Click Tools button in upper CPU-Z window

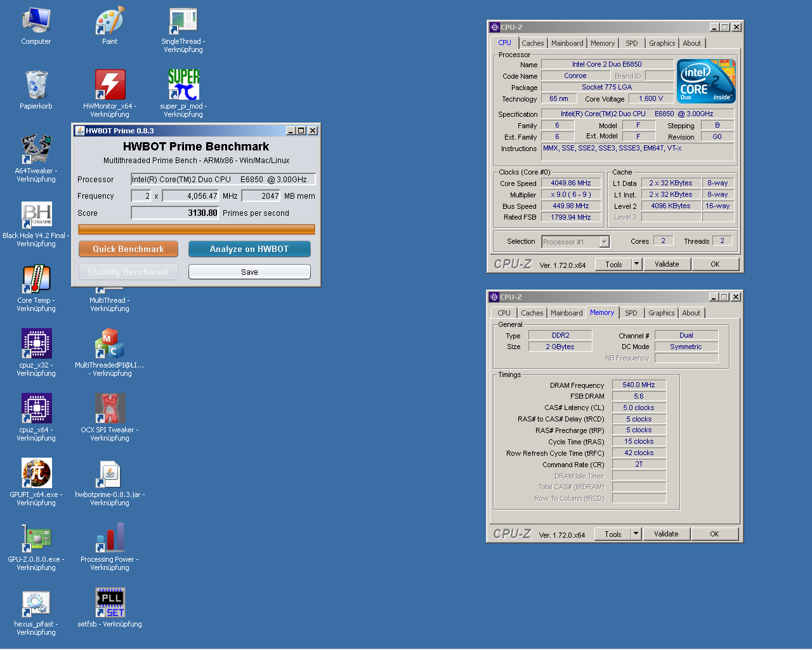(x=613, y=264)
